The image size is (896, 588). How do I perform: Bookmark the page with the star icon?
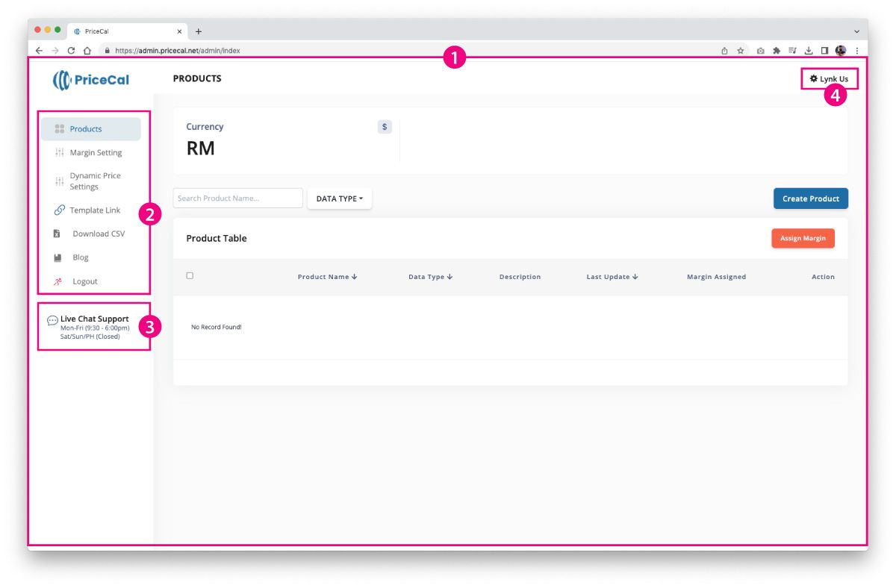741,51
